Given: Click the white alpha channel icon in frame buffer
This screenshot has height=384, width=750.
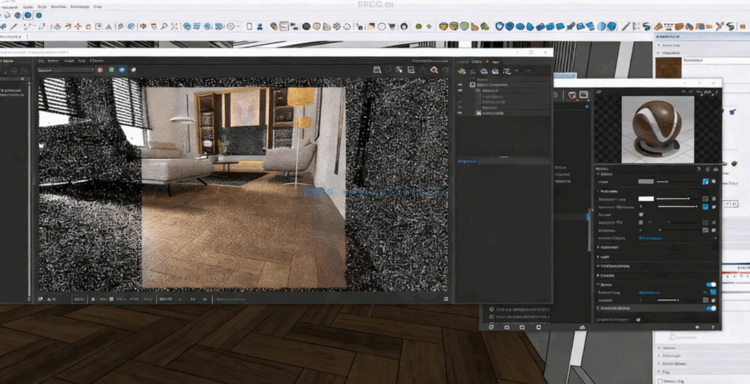Looking at the screenshot, I should [133, 70].
